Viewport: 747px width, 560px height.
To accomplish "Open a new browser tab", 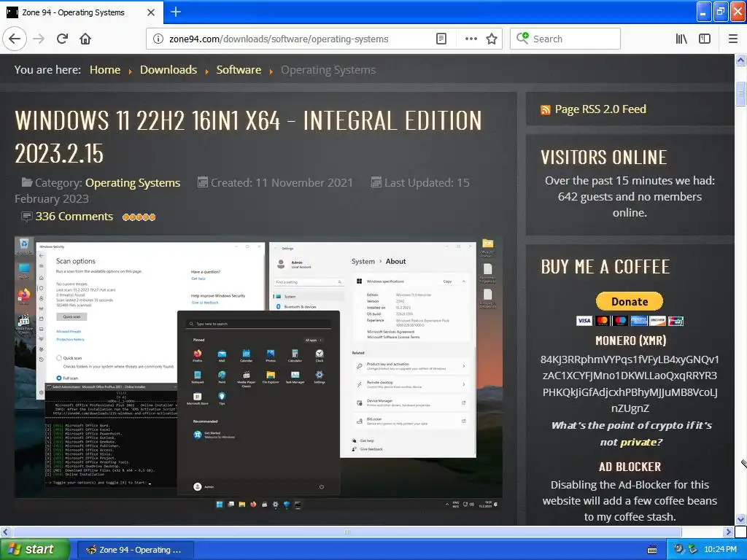I will pos(175,12).
